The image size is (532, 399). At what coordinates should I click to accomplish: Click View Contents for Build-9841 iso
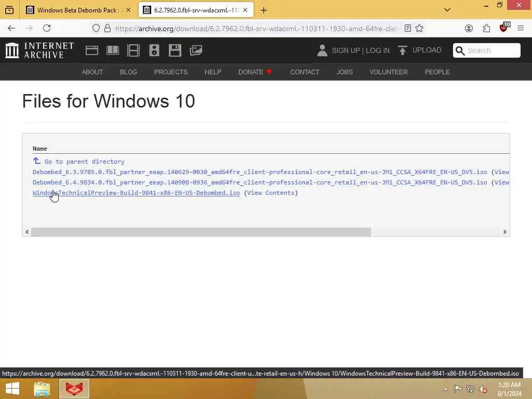pyautogui.click(x=271, y=193)
